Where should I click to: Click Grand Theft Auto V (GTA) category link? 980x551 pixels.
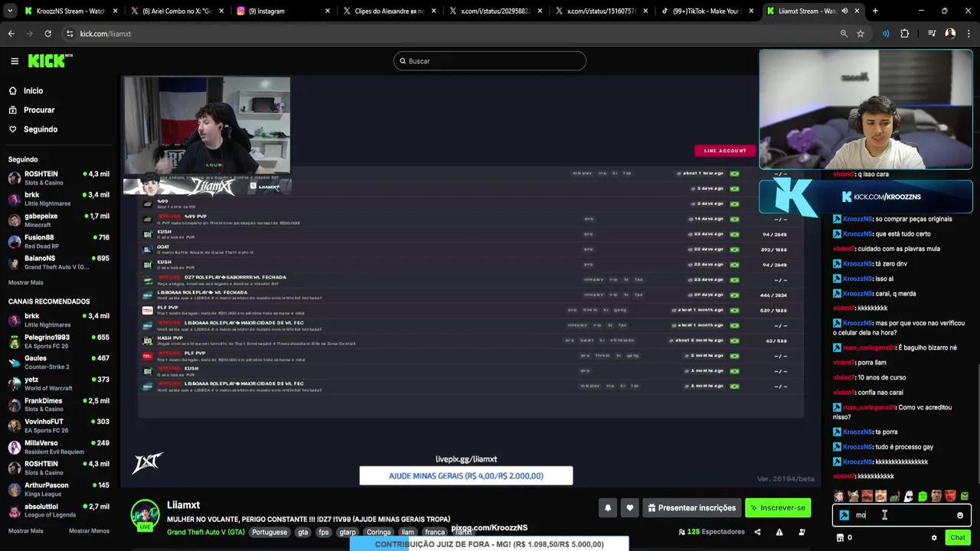(206, 532)
